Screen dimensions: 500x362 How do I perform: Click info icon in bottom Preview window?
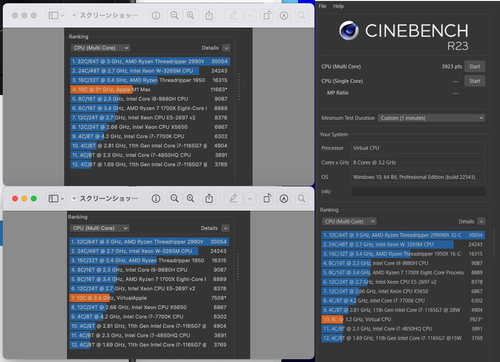pos(156,199)
